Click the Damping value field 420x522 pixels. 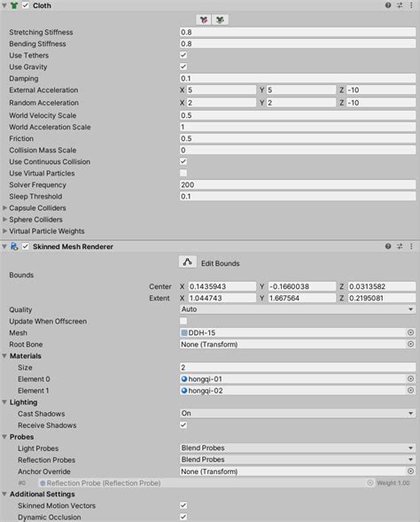298,79
